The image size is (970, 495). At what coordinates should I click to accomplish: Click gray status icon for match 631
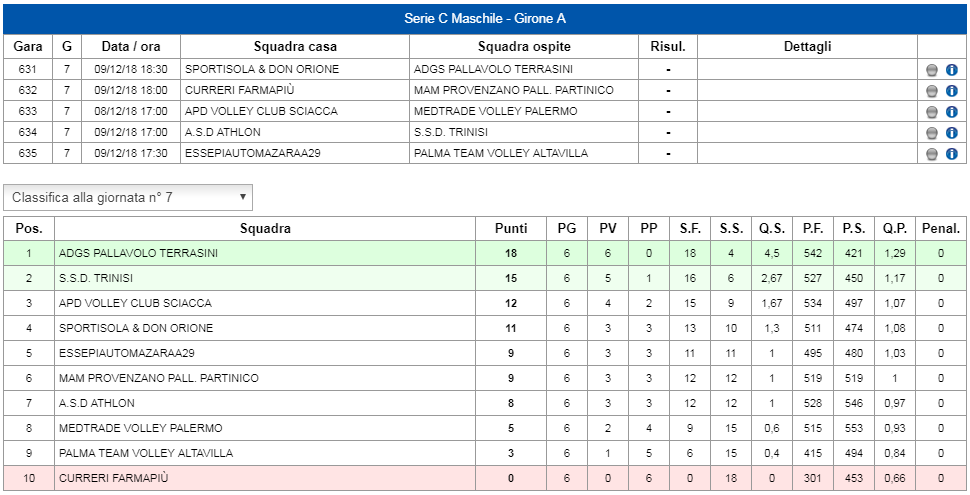click(x=932, y=71)
